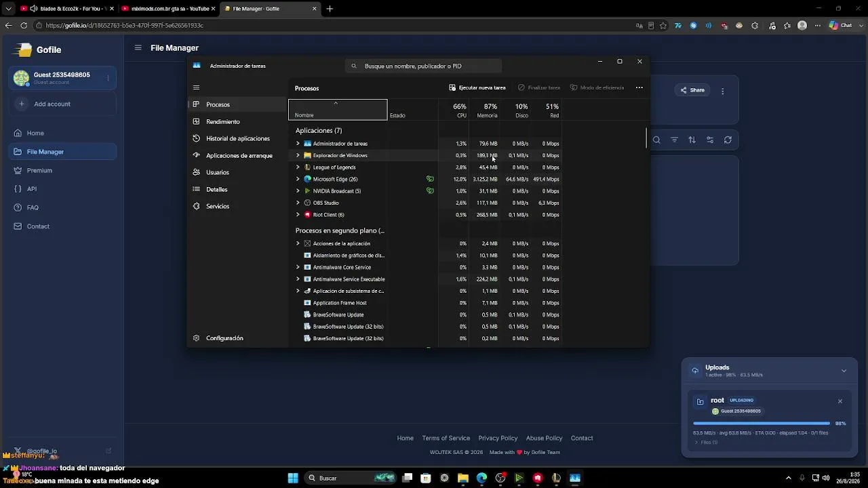Open the Task Manager hamburger navigation menu

click(196, 87)
